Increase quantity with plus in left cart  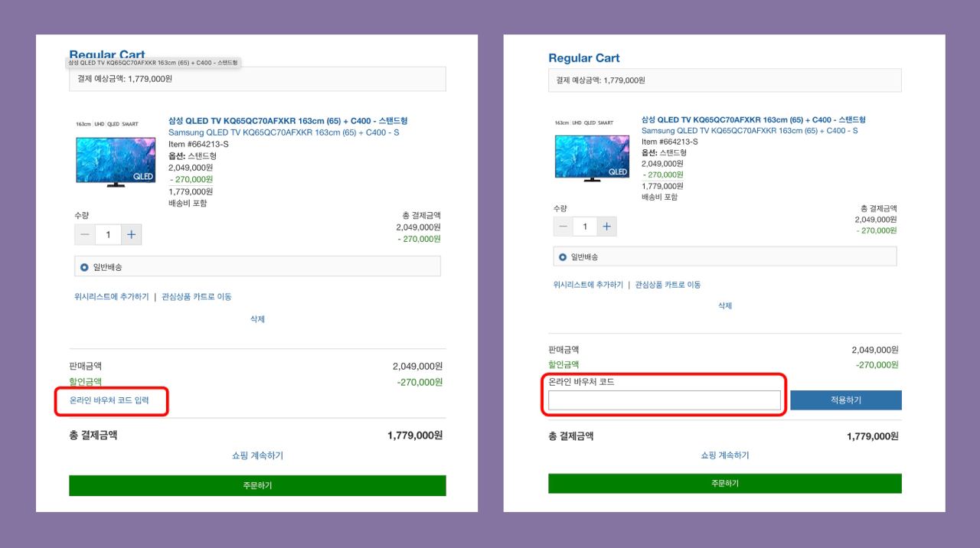pyautogui.click(x=131, y=235)
